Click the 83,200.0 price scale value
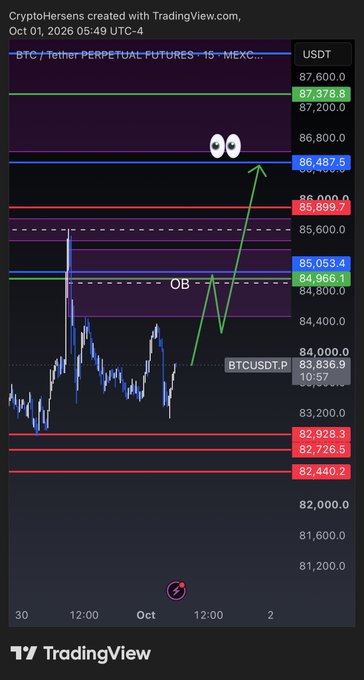 click(x=322, y=413)
